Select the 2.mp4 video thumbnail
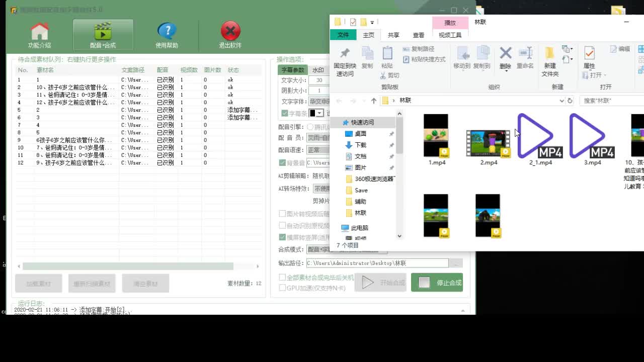The height and width of the screenshot is (362, 644). [488, 143]
